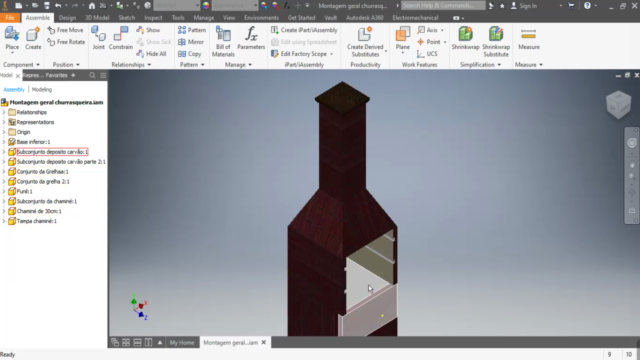Switch to the Inspect ribbon tab

tap(153, 18)
